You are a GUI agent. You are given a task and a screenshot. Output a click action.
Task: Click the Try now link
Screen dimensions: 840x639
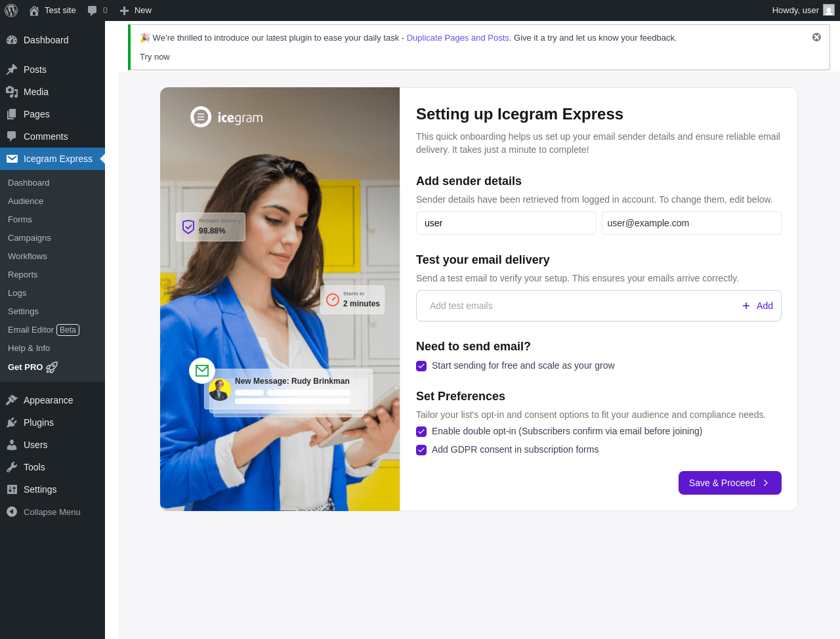155,57
